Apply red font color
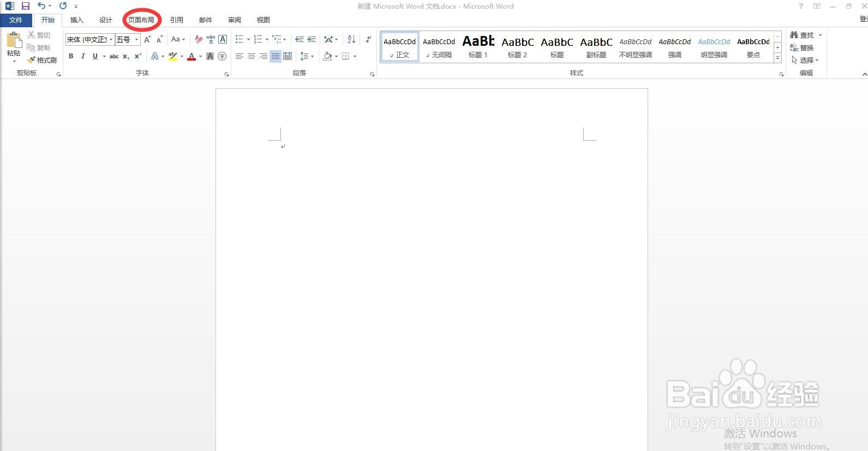 click(191, 56)
